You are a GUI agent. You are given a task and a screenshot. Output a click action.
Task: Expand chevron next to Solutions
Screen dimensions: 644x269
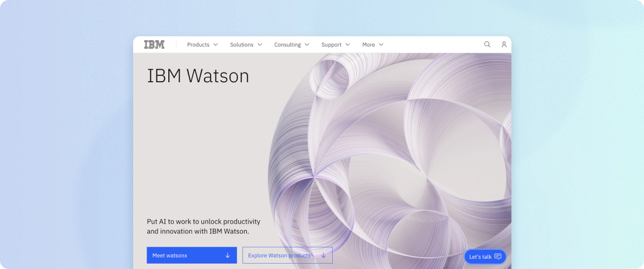260,45
